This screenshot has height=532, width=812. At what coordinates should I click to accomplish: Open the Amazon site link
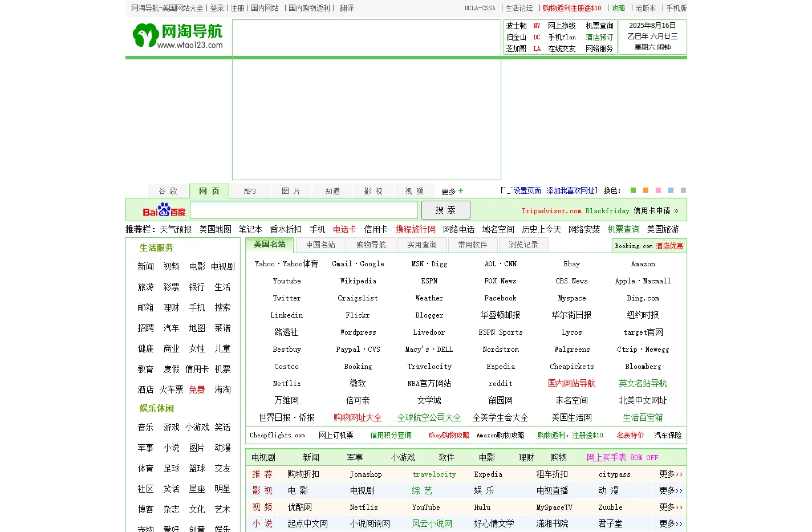643,264
